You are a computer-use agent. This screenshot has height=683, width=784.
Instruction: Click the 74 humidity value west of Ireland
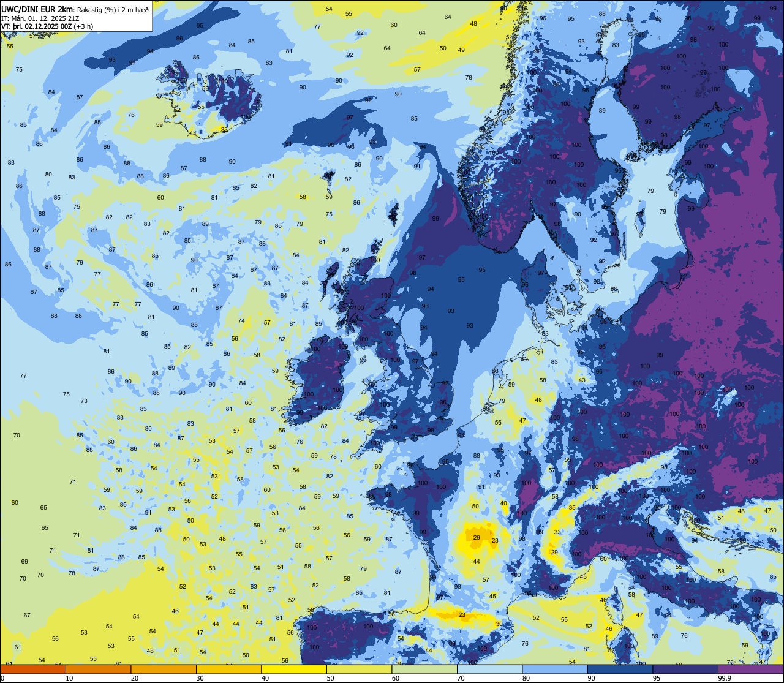tap(241, 321)
